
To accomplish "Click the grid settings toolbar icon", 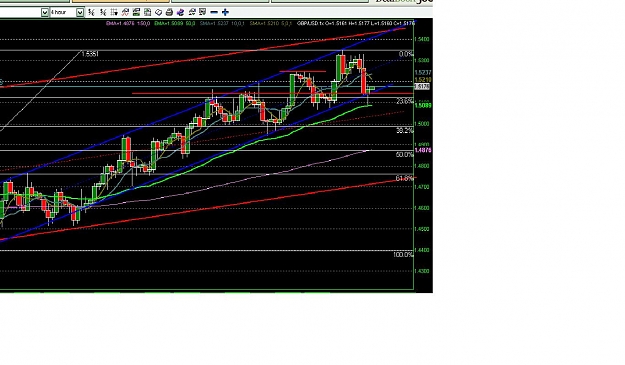I will tap(114, 12).
